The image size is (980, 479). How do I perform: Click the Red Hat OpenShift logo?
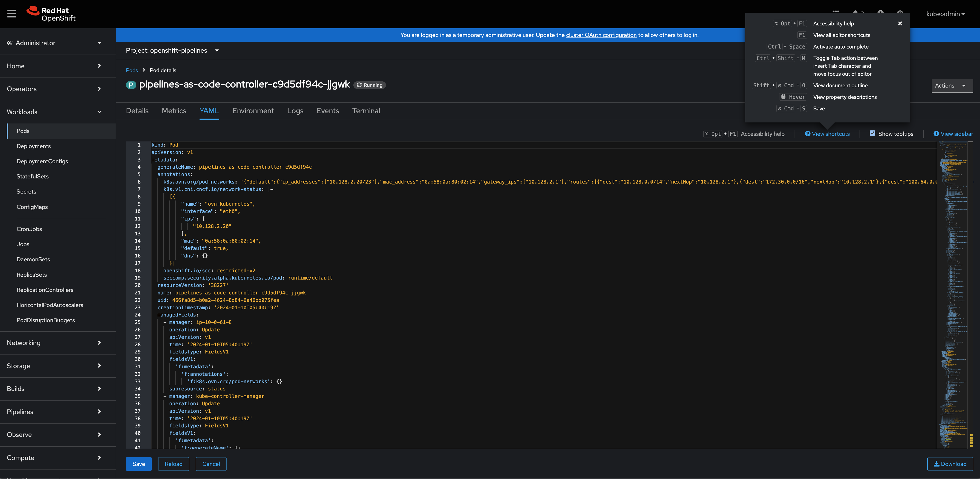tap(51, 14)
